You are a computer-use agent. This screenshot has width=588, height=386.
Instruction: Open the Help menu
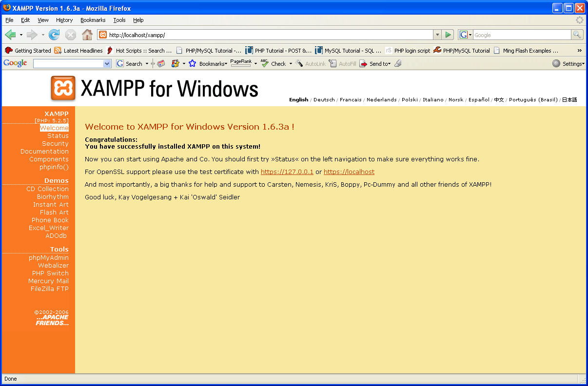pyautogui.click(x=138, y=20)
